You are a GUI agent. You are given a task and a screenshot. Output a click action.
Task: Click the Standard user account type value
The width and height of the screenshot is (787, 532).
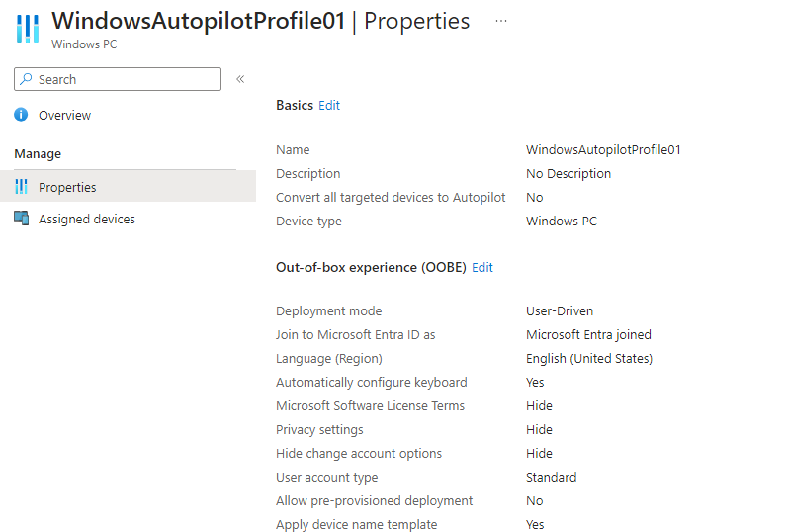[x=551, y=478]
